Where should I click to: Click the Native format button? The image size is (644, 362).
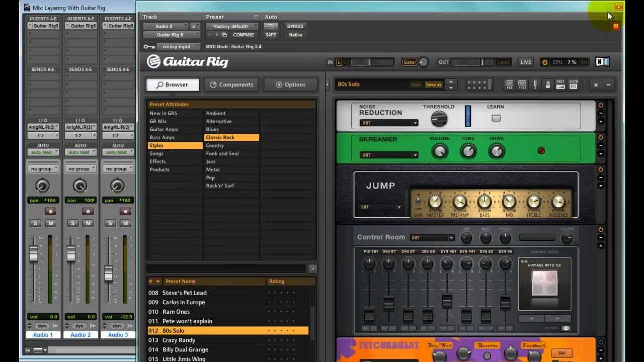click(x=295, y=35)
